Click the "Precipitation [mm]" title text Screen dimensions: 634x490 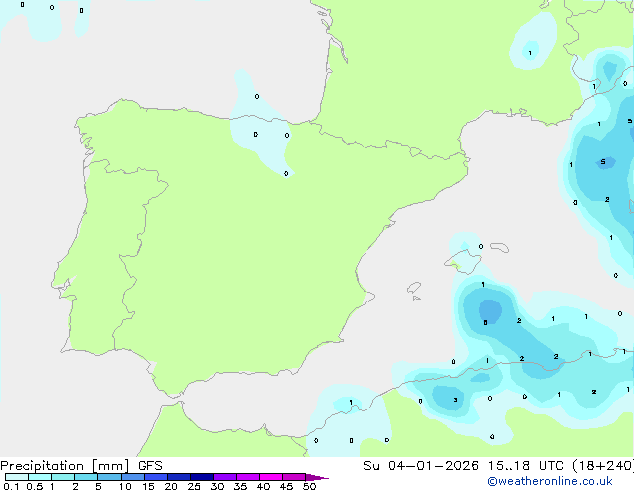click(65, 466)
